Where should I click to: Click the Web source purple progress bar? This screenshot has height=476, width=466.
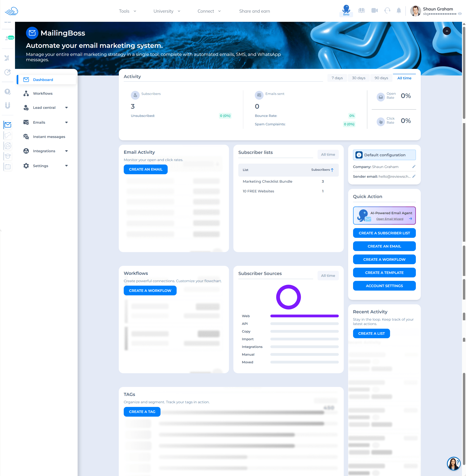pyautogui.click(x=304, y=316)
